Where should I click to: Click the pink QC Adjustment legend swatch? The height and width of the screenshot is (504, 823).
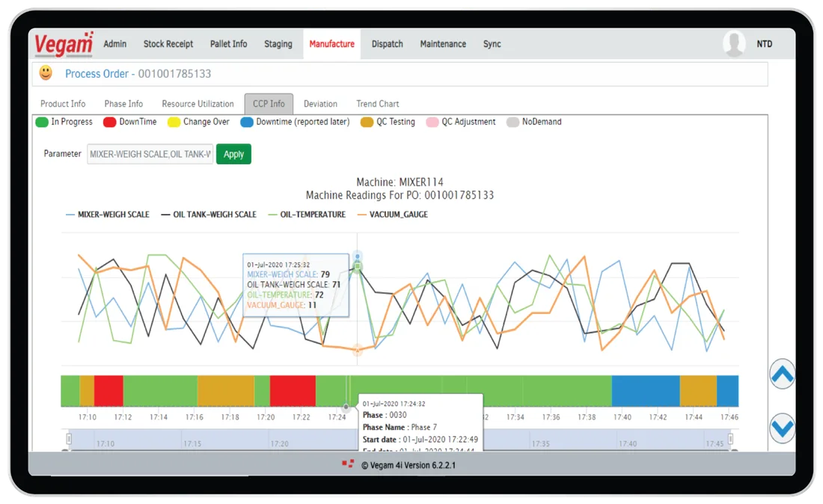click(x=432, y=122)
